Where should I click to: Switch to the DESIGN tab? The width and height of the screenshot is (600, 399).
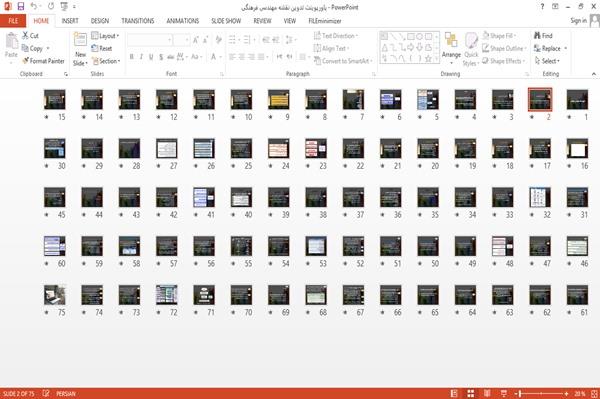click(x=100, y=21)
